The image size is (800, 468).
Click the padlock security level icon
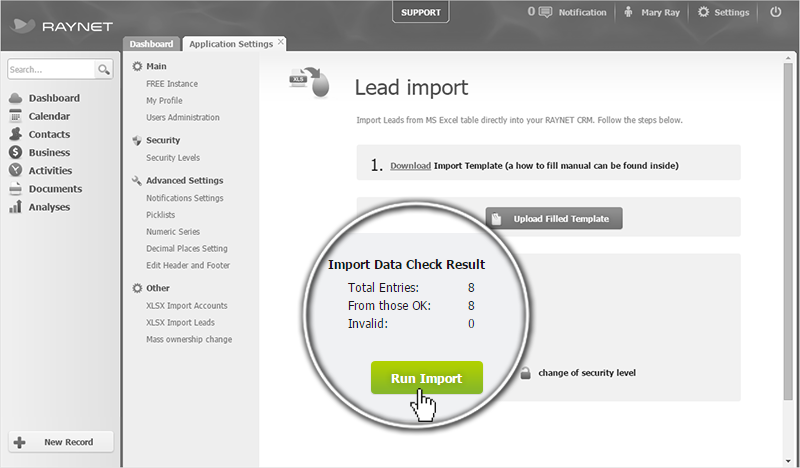(x=526, y=373)
